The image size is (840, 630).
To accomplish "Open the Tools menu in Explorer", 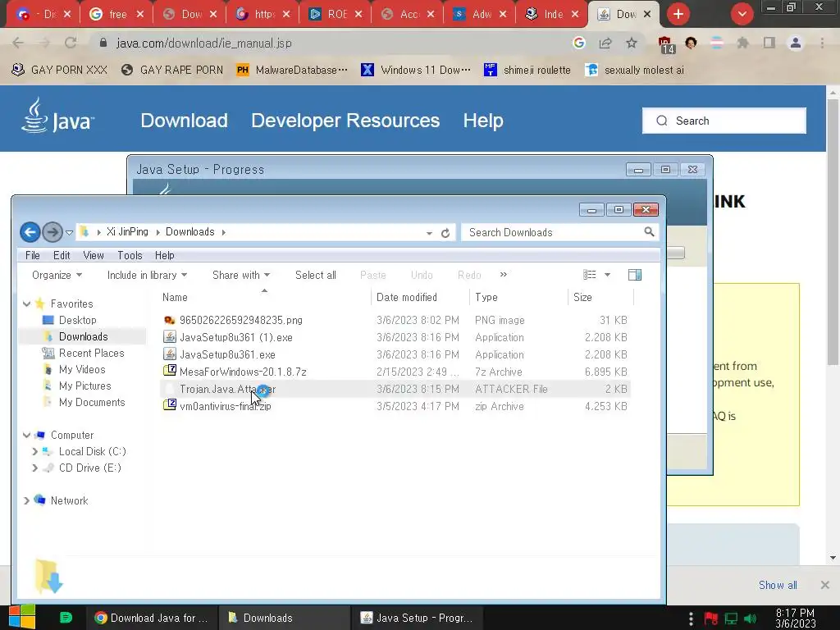I will tap(130, 256).
